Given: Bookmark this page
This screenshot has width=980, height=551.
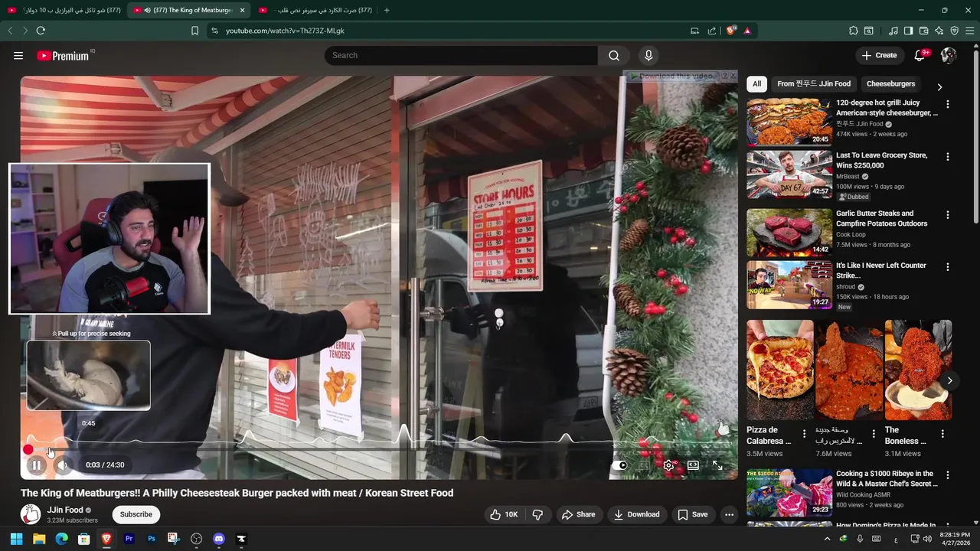Looking at the screenshot, I should [194, 31].
